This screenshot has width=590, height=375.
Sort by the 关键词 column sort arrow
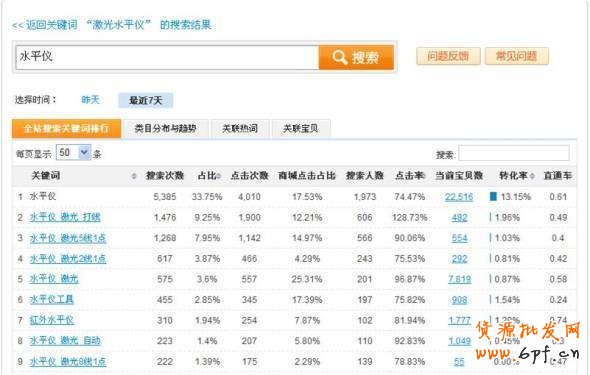pyautogui.click(x=134, y=176)
